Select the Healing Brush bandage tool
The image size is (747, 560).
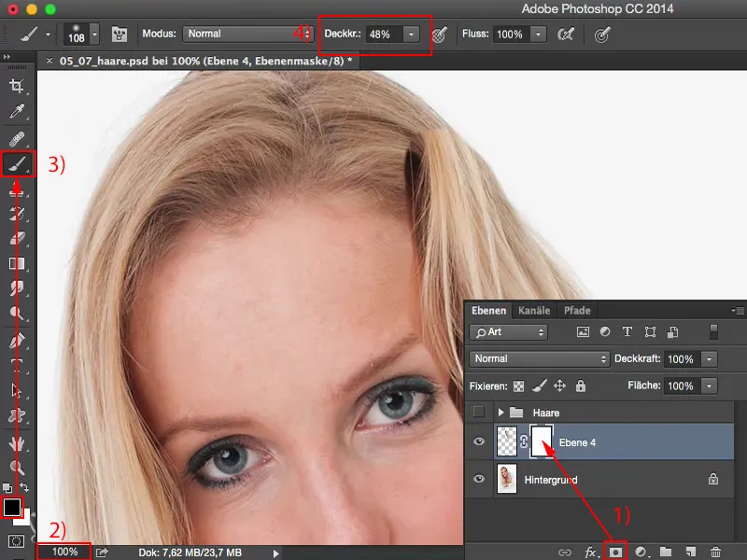(17, 138)
